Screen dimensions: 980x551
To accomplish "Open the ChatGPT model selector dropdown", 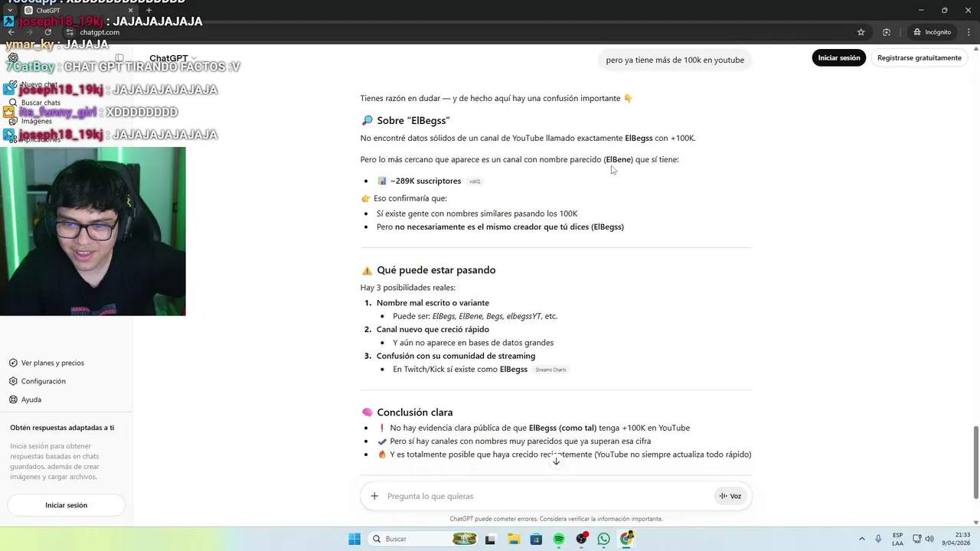I will [173, 58].
